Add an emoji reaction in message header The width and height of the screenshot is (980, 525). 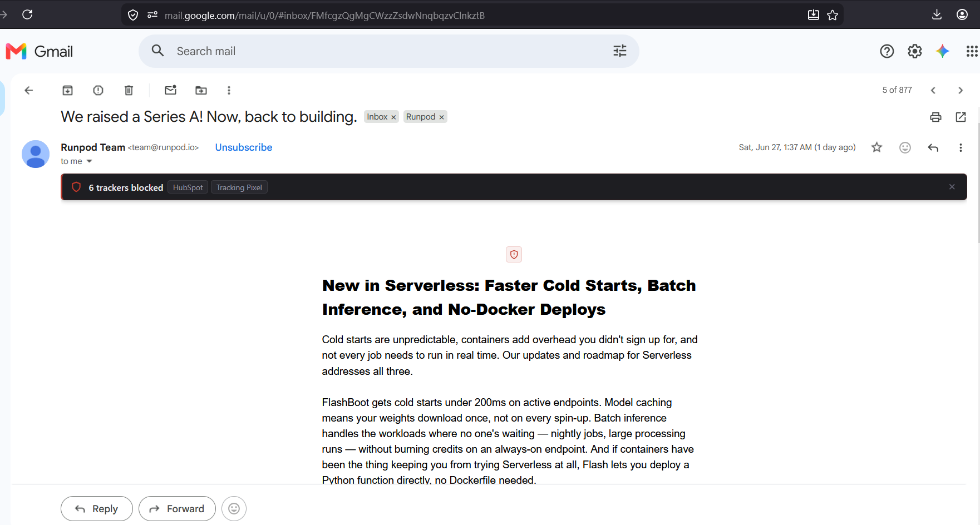coord(905,147)
